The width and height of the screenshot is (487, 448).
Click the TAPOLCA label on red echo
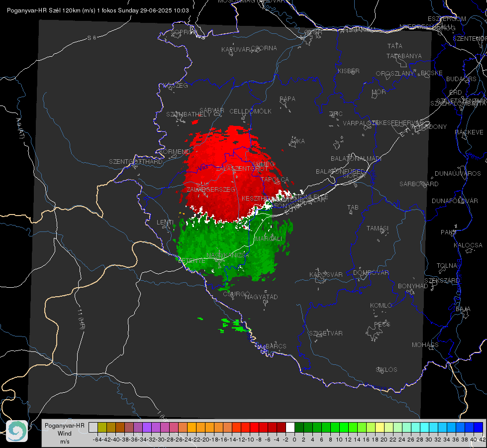pos(275,179)
